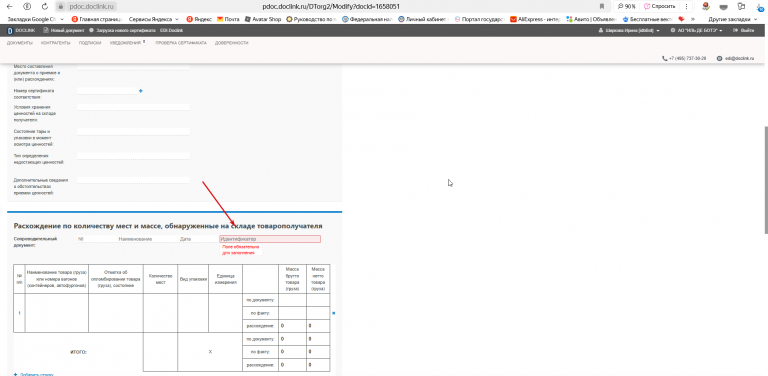Click the Добавить строку link

(33, 375)
